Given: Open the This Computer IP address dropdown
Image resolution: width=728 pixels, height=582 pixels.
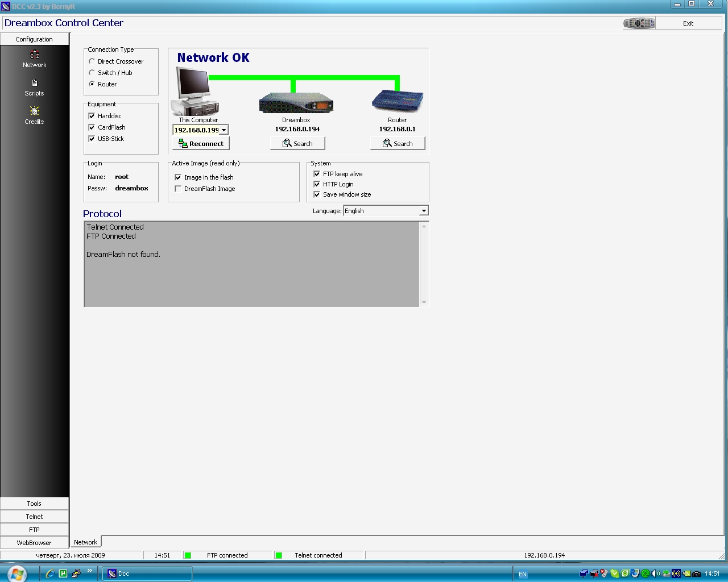Looking at the screenshot, I should tap(224, 130).
